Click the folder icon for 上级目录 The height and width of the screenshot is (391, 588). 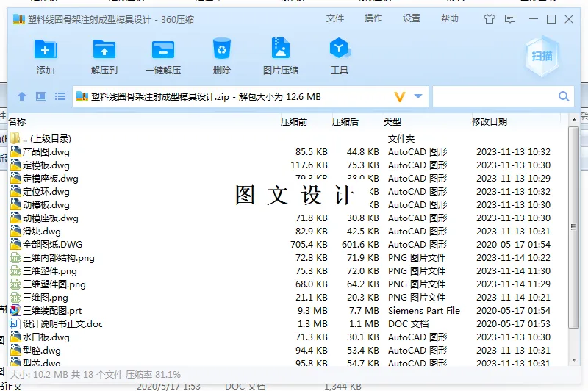[15, 138]
